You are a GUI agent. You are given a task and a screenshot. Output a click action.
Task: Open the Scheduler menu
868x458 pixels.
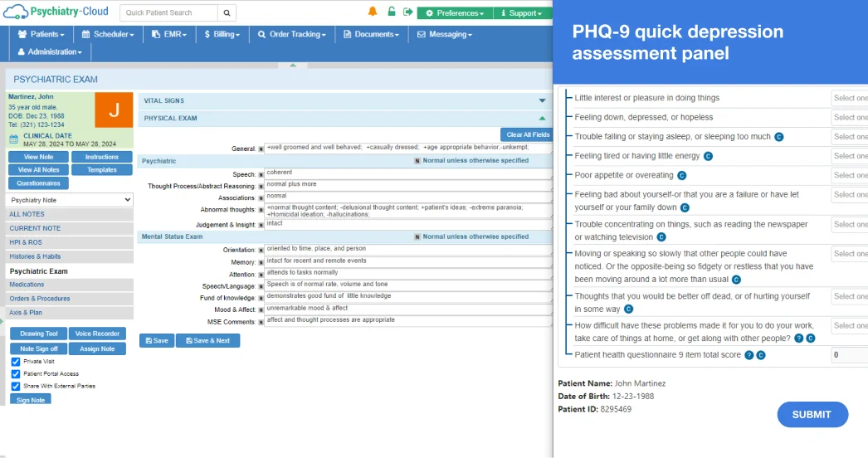coord(108,35)
